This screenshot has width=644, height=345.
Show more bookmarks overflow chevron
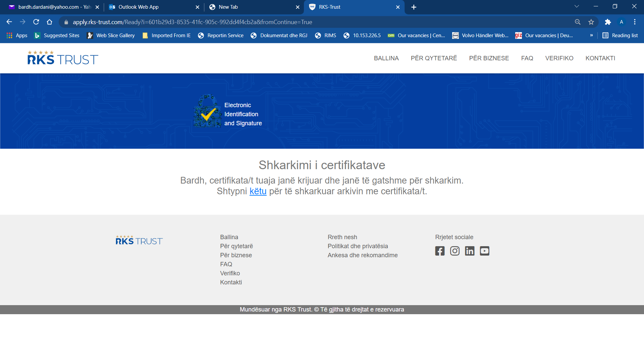click(x=591, y=35)
